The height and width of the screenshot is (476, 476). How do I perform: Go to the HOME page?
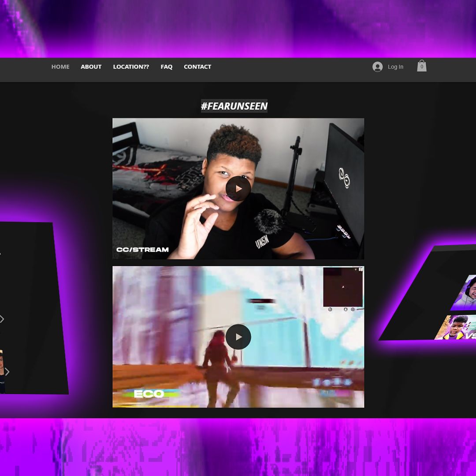pyautogui.click(x=60, y=67)
